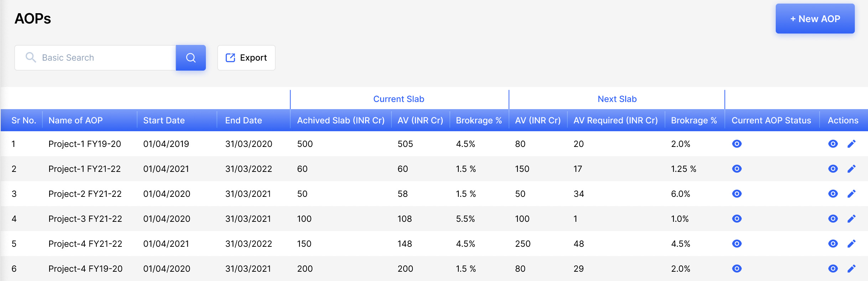868x281 pixels.
Task: Click the AV Required (INR Cr) header
Action: pos(615,121)
